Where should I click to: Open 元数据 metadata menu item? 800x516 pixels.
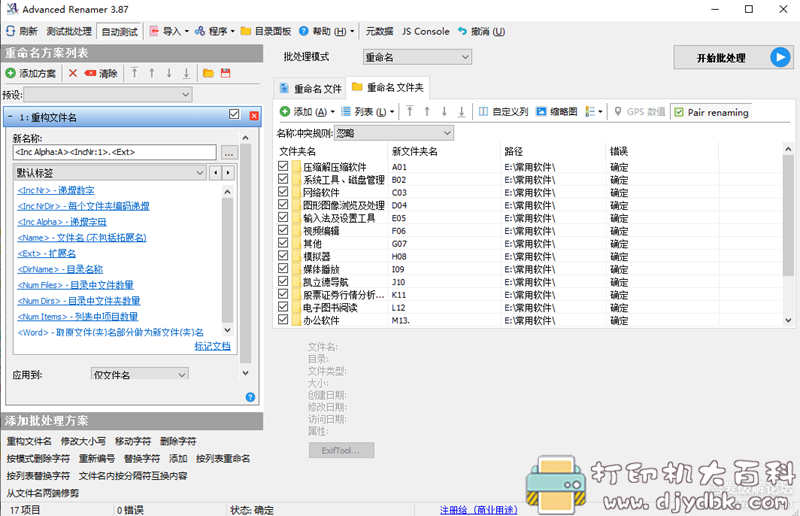pyautogui.click(x=379, y=31)
